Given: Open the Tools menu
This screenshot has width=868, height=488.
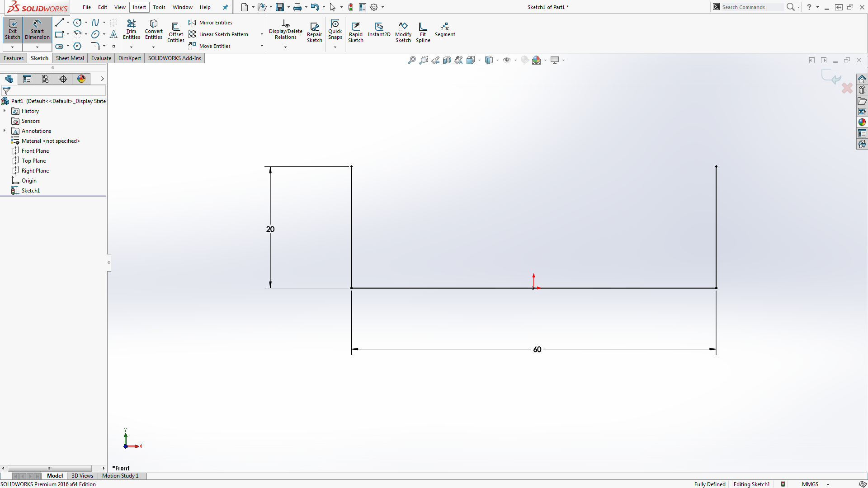Looking at the screenshot, I should [159, 7].
